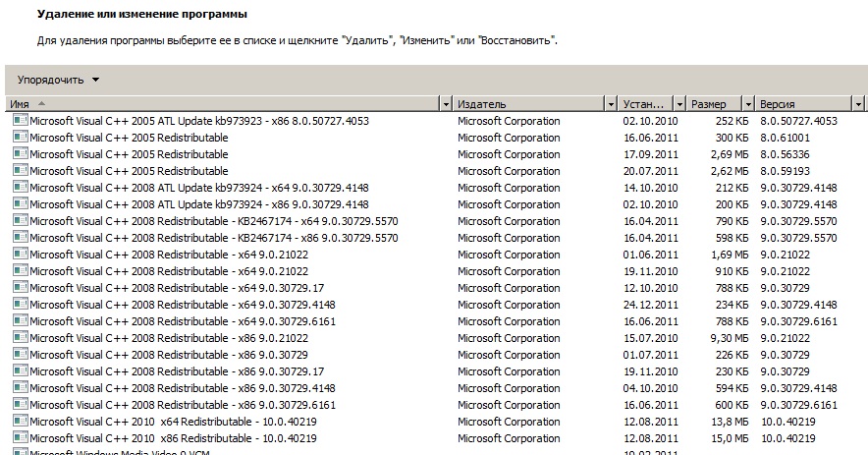The height and width of the screenshot is (455, 868).
Task: Click icon of Visual C++ 2005 ATL Update kb973923
Action: point(20,120)
